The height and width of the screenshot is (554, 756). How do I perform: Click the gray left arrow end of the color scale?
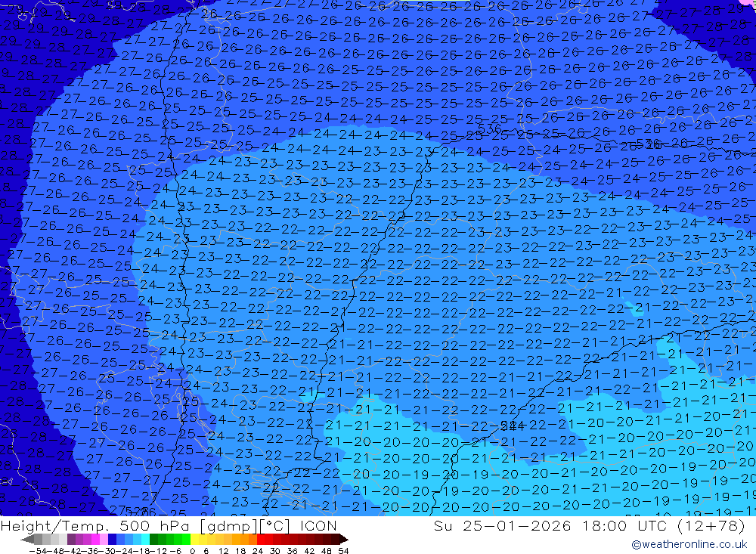(x=27, y=539)
